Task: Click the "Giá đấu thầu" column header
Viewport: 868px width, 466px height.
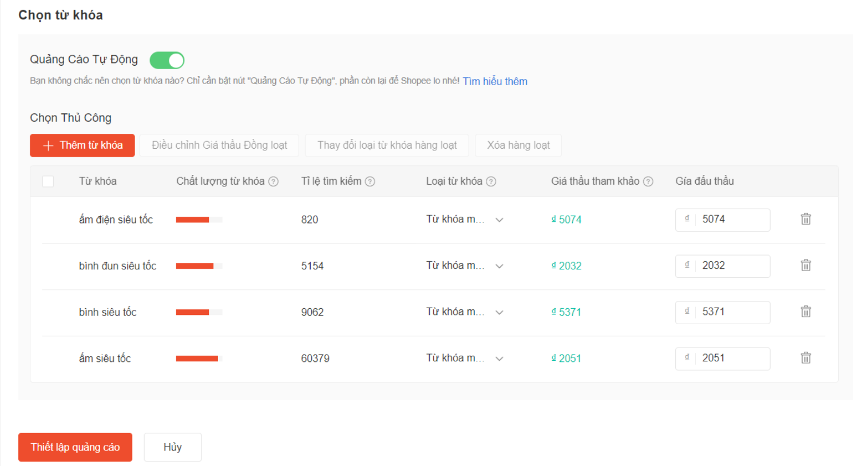Action: [x=704, y=181]
